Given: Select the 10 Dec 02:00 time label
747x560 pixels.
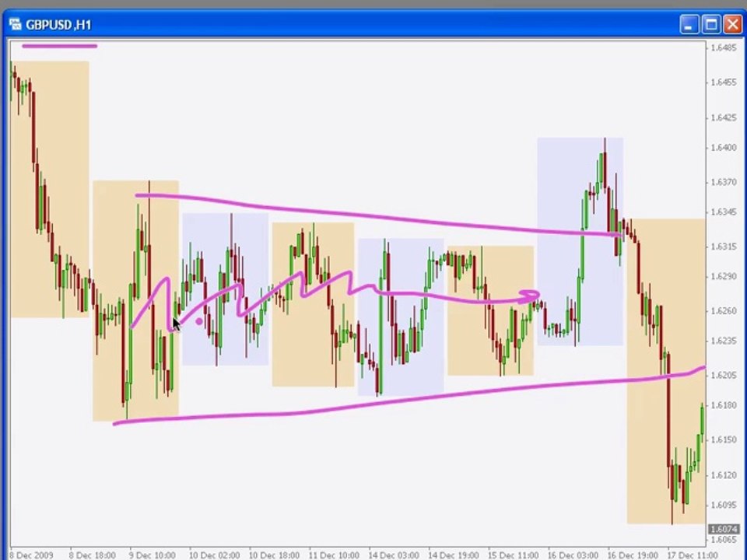Looking at the screenshot, I should tap(214, 555).
